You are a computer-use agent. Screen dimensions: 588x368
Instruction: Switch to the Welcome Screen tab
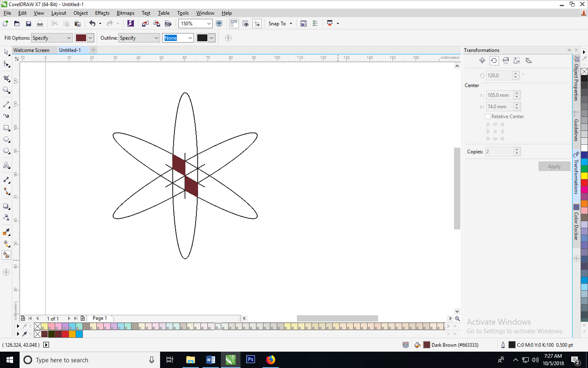[31, 50]
